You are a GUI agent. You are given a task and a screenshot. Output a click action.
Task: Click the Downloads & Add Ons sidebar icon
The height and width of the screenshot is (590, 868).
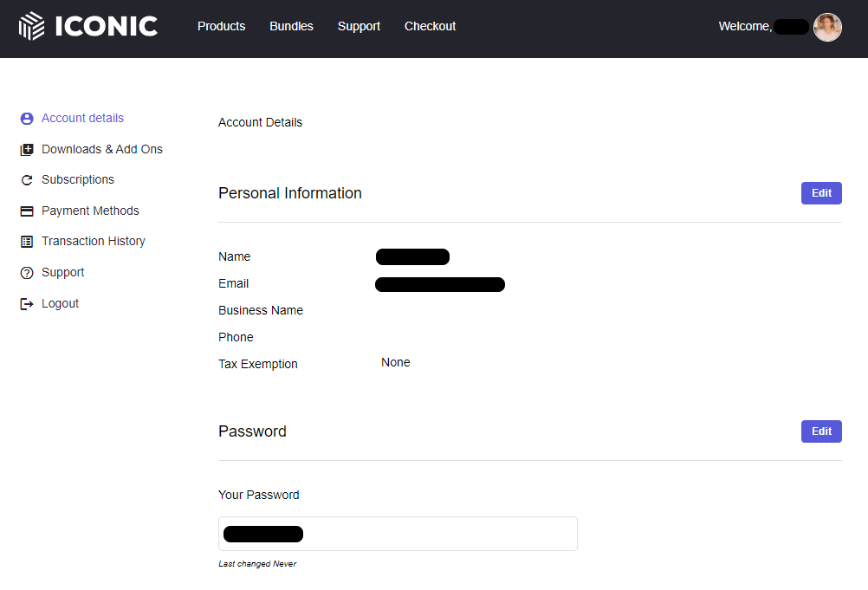[x=27, y=150]
